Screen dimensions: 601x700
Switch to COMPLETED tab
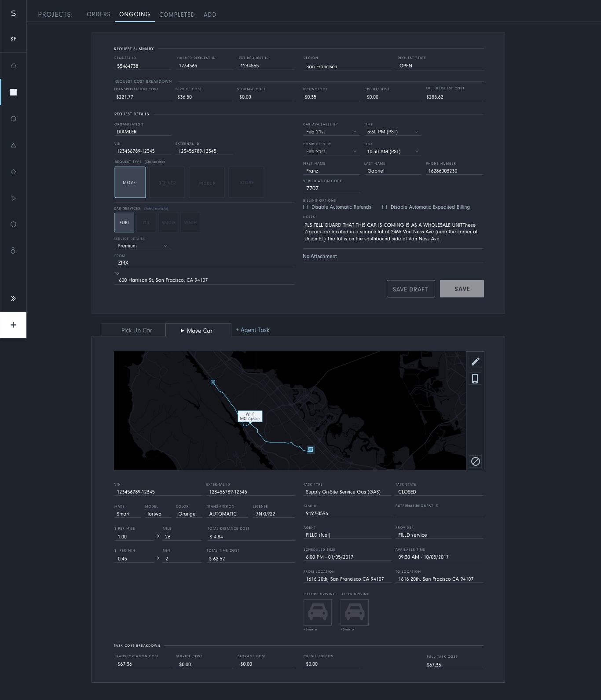click(177, 15)
